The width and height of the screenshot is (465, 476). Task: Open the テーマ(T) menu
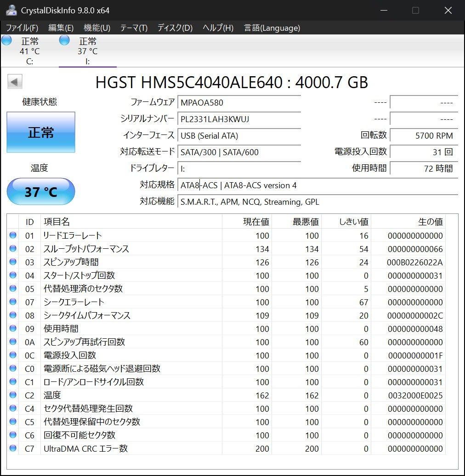pos(134,28)
